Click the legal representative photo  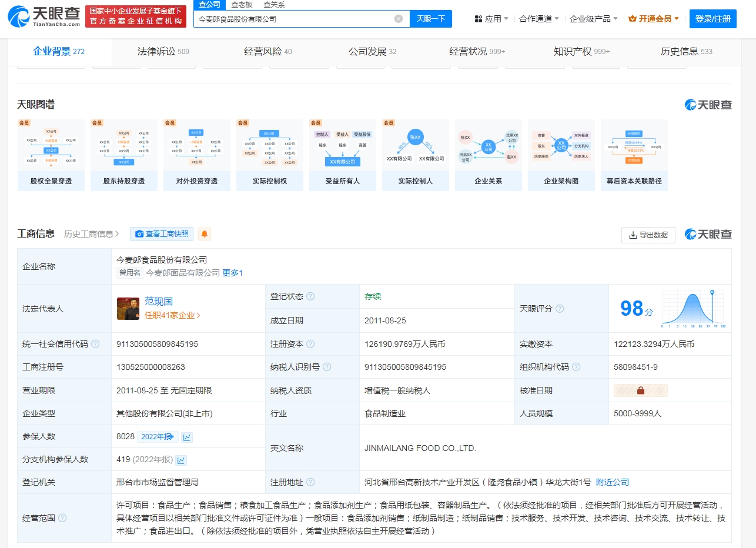coord(128,309)
